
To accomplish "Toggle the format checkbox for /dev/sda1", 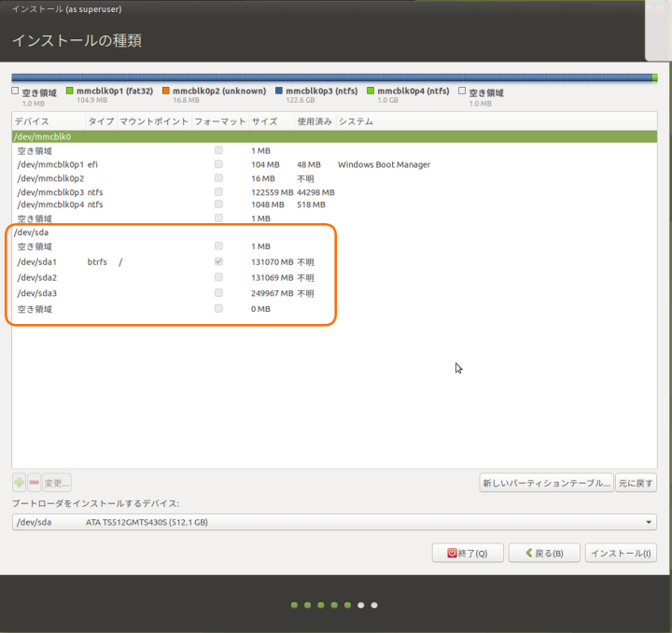I will [x=218, y=262].
